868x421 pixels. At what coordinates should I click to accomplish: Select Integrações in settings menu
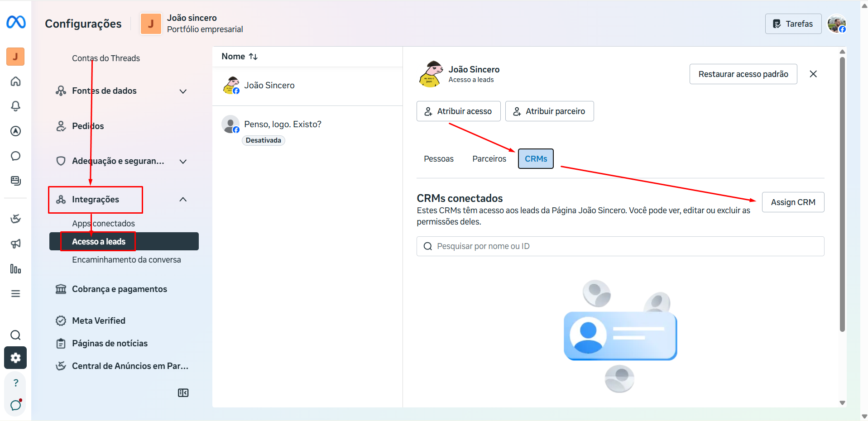coord(96,200)
